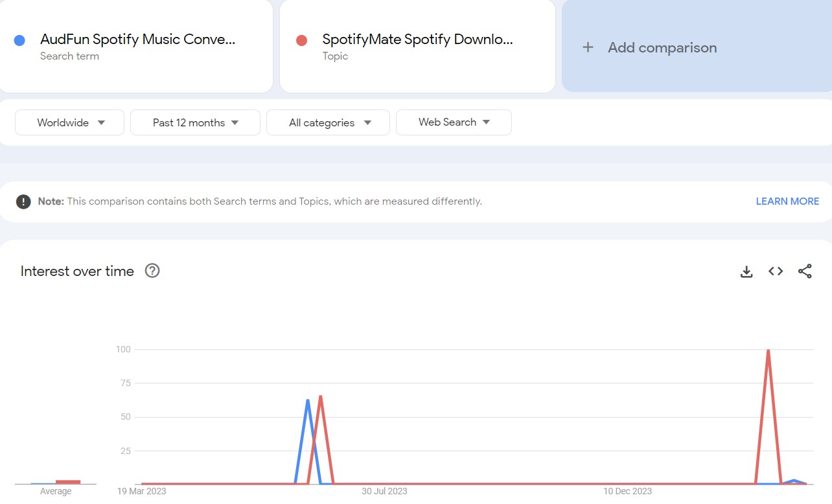Screen dimensions: 832x504
Task: Click the '100' y-axis value
Action: (123, 349)
